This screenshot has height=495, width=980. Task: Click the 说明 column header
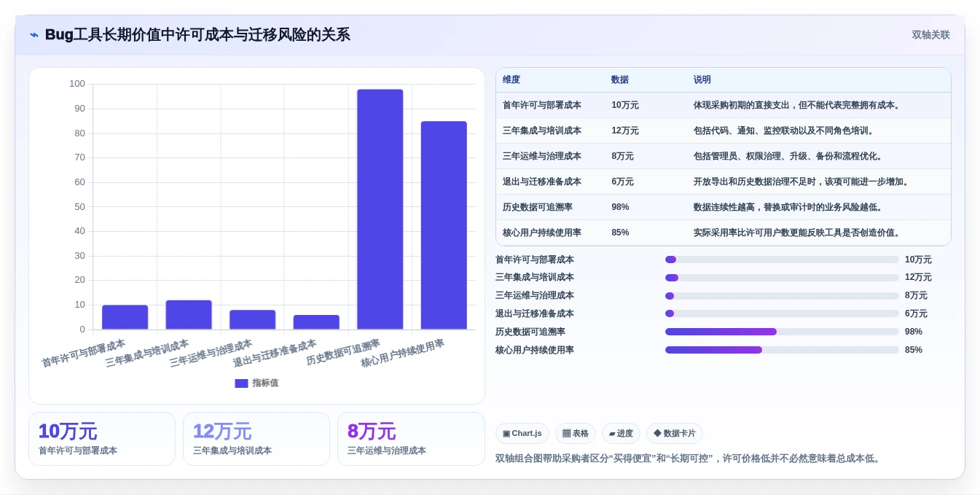702,79
